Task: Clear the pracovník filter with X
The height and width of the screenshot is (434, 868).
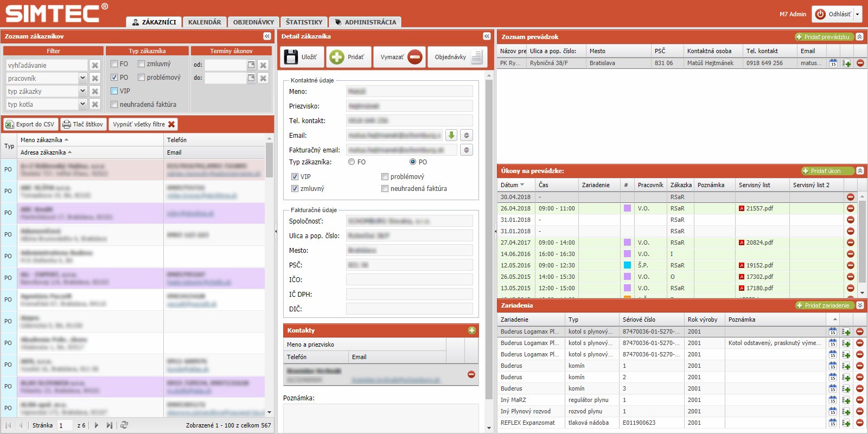Action: pos(95,78)
